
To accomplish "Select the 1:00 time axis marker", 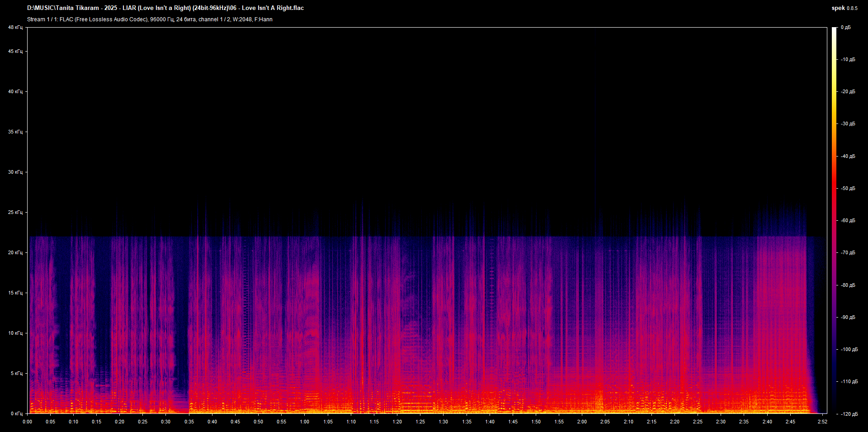I will 305,422.
